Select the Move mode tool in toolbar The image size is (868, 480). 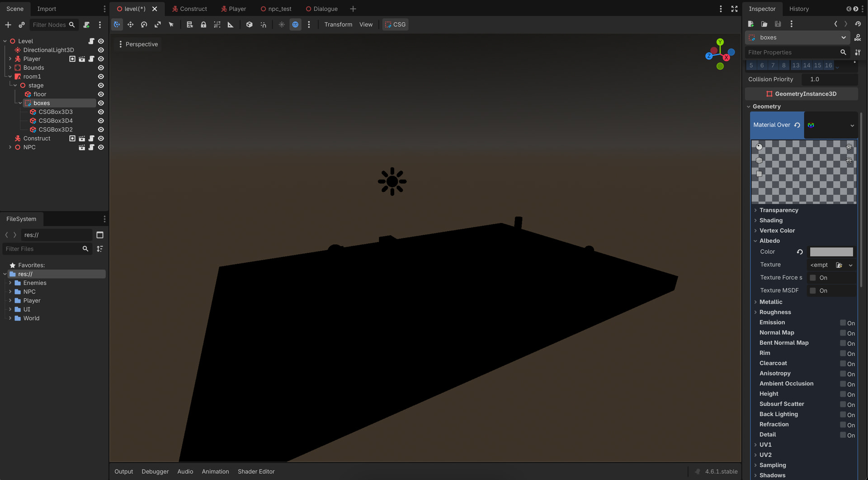coord(130,24)
